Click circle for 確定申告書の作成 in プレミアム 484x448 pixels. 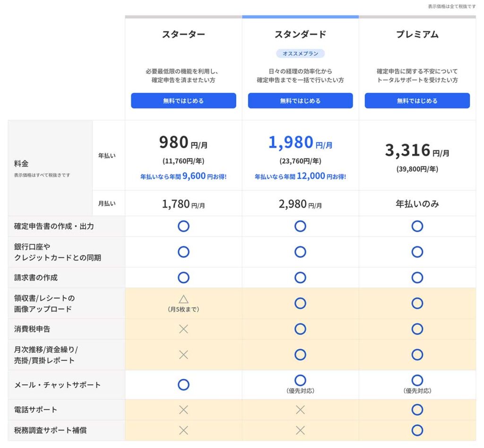417,226
